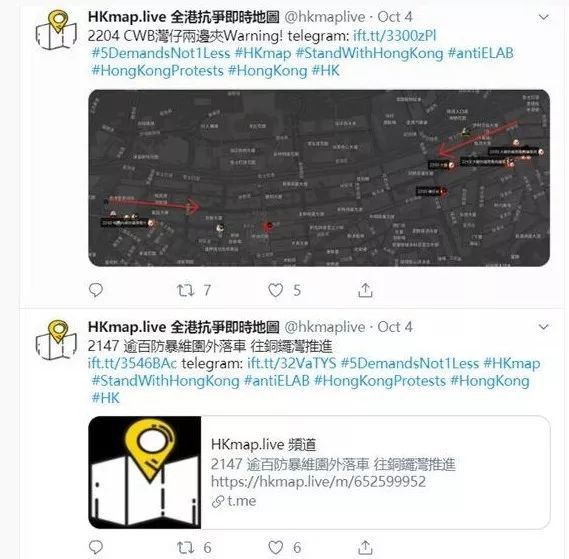The height and width of the screenshot is (559, 569).
Task: Like the second tweet with 6 likes
Action: pos(275,547)
